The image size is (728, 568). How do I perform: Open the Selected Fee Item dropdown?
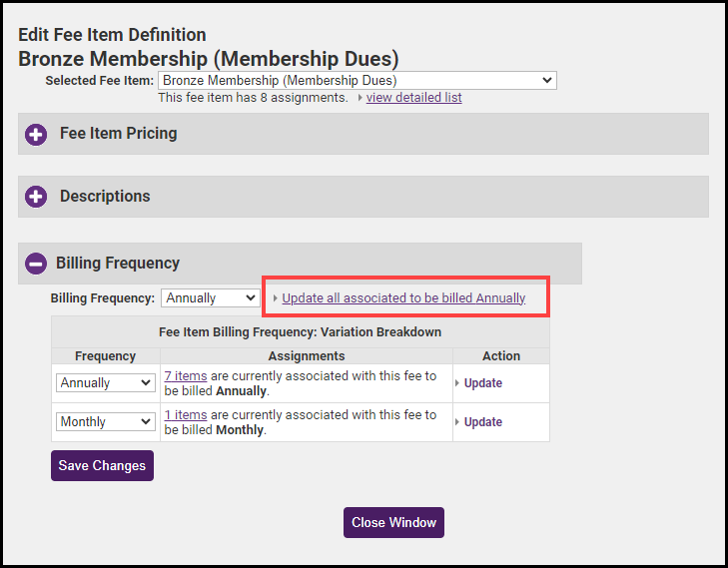[357, 80]
